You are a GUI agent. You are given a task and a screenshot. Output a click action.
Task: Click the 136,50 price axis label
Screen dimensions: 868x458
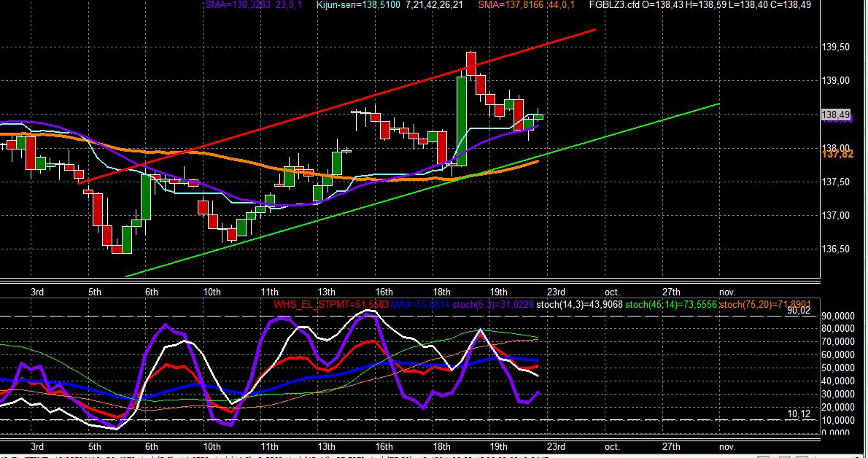pos(836,249)
